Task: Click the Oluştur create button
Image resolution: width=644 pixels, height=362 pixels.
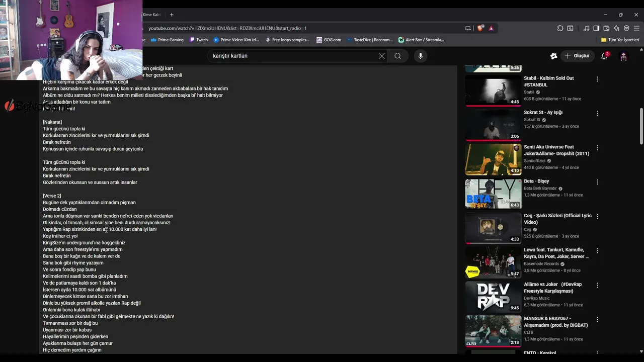Action: click(577, 56)
